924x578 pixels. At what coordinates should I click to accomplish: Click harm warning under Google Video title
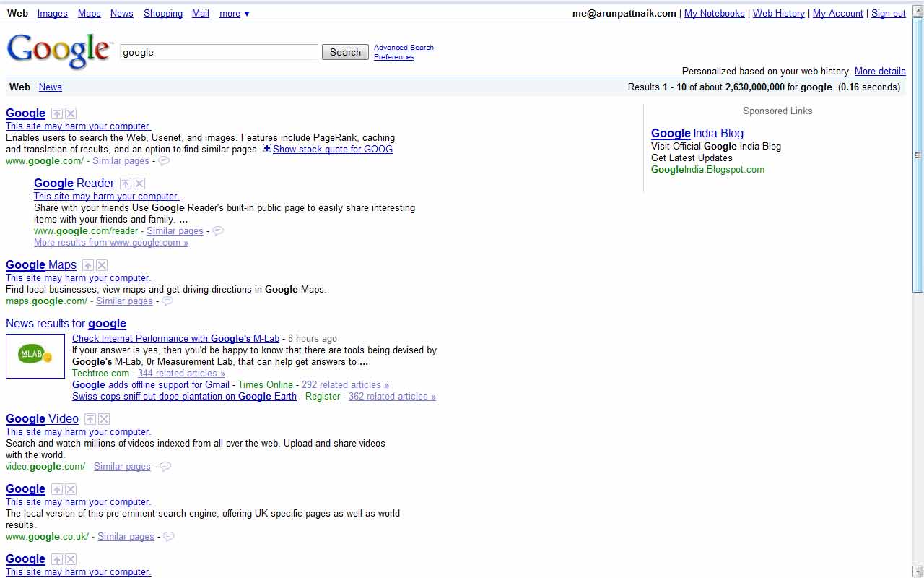pyautogui.click(x=78, y=432)
